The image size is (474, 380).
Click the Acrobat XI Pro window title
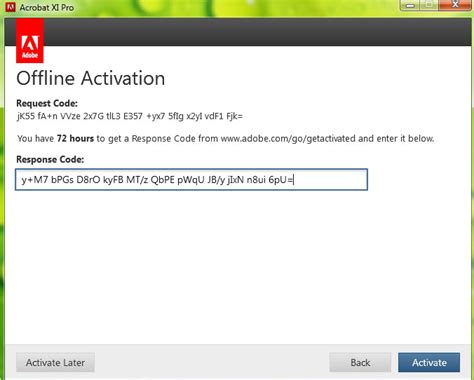pos(47,7)
